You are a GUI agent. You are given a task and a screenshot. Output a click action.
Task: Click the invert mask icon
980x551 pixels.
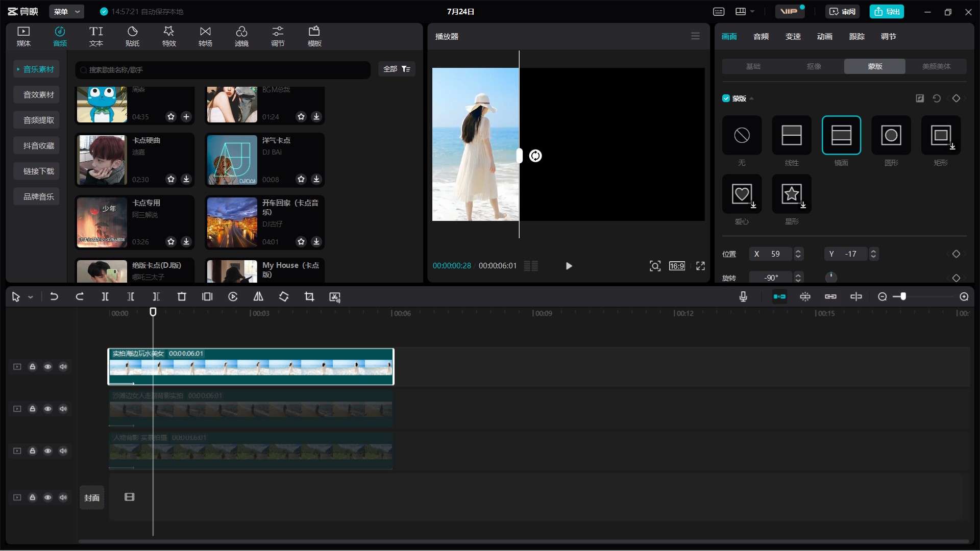[920, 98]
